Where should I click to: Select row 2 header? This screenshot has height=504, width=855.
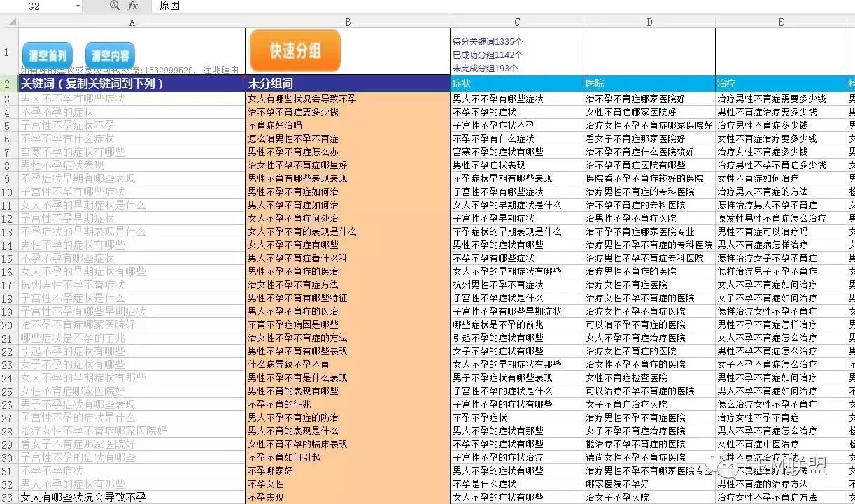coord(9,84)
